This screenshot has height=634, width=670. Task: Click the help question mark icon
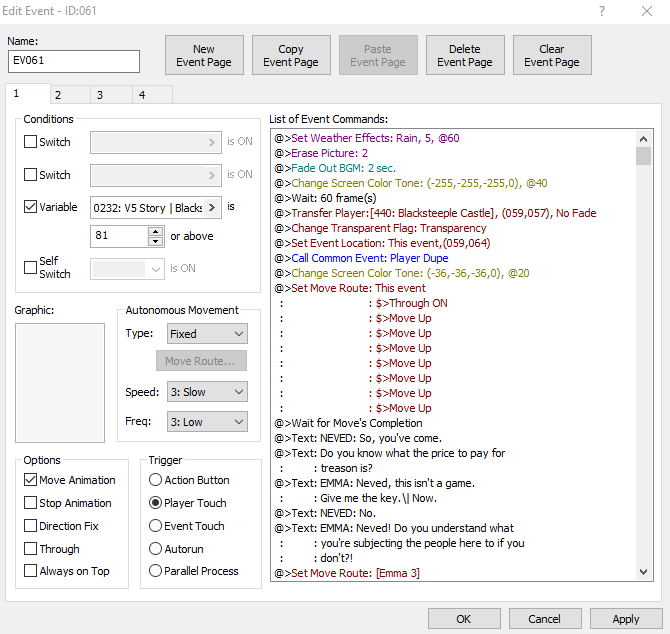[x=601, y=11]
